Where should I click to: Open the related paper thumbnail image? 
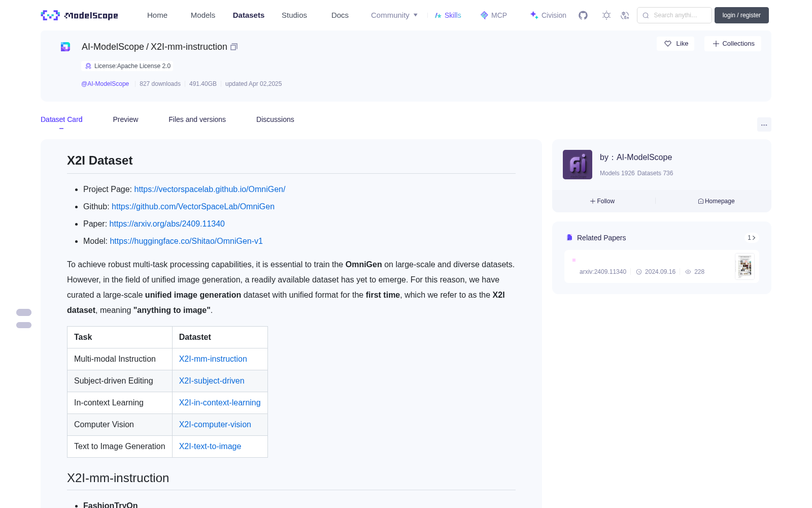(x=745, y=266)
